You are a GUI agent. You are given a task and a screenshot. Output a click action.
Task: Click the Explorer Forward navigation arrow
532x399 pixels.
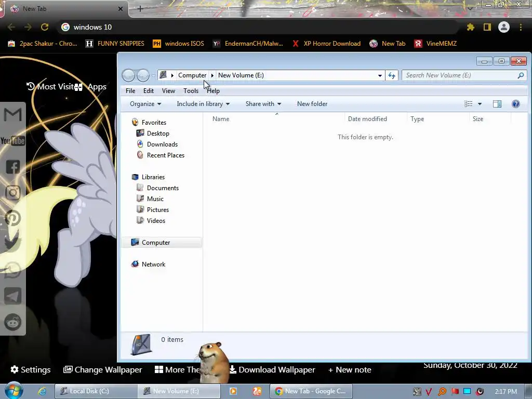coord(143,75)
